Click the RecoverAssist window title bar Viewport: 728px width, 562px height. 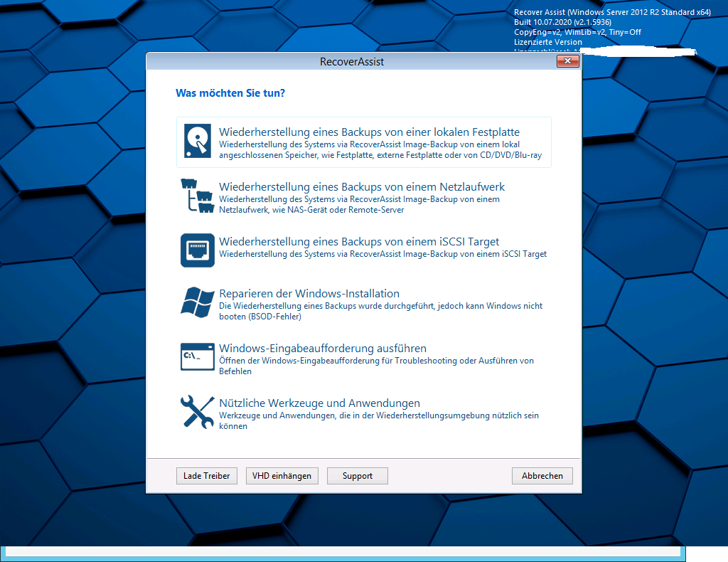tap(352, 62)
